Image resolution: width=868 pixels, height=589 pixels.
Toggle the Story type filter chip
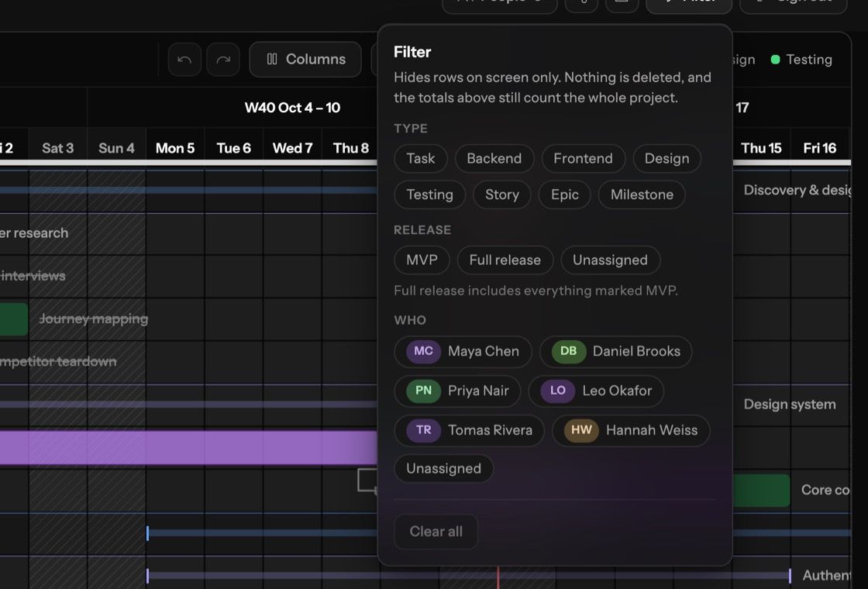(x=502, y=195)
